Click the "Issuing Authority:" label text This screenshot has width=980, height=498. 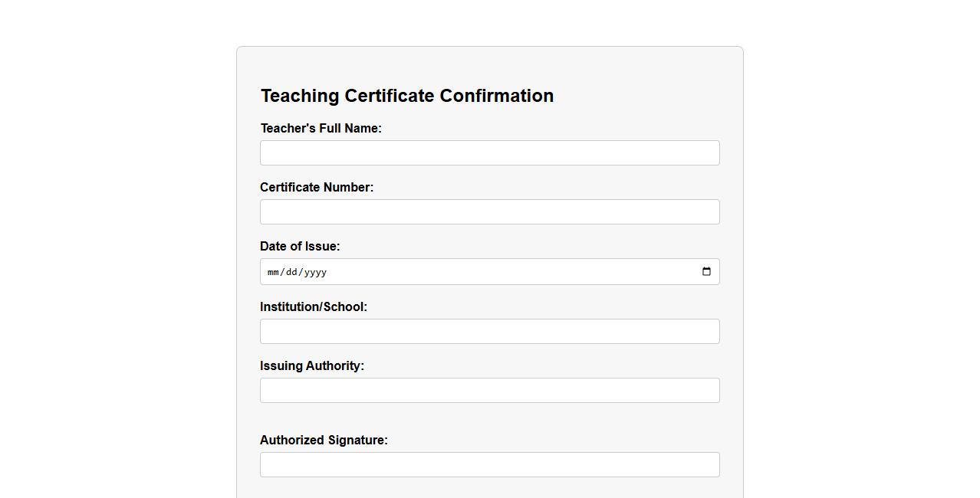tap(312, 365)
